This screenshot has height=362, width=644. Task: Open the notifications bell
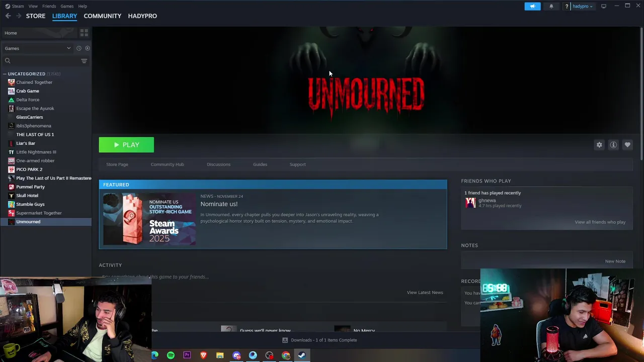click(551, 6)
